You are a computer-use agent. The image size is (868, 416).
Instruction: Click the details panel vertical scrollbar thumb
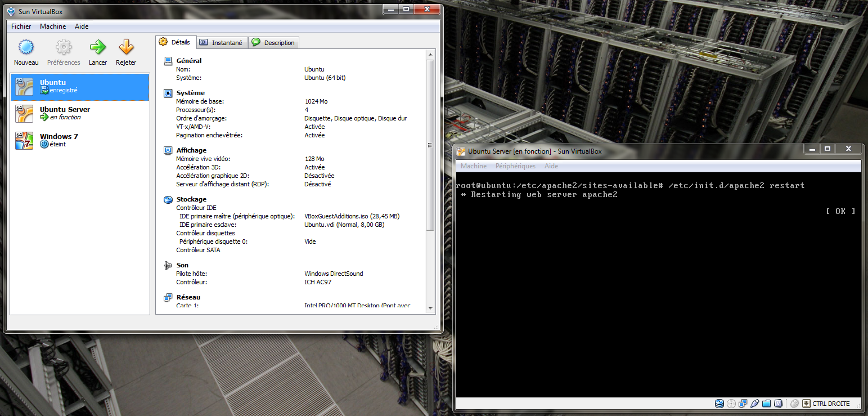[x=430, y=145]
